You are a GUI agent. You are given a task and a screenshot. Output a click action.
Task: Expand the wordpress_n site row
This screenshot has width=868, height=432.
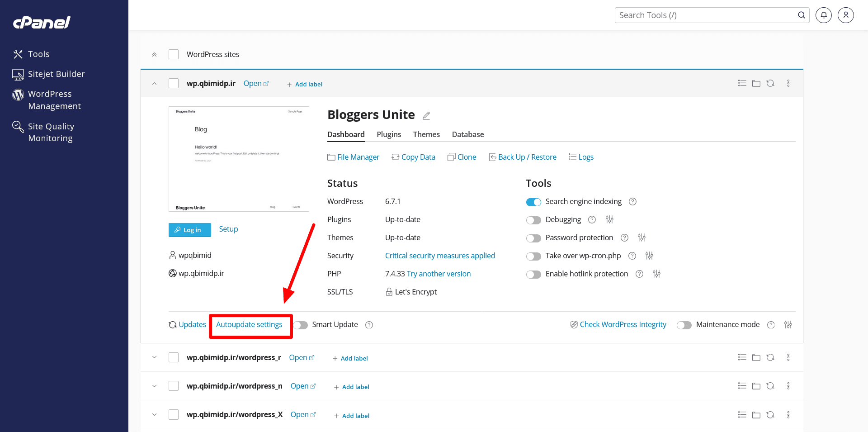(x=154, y=386)
